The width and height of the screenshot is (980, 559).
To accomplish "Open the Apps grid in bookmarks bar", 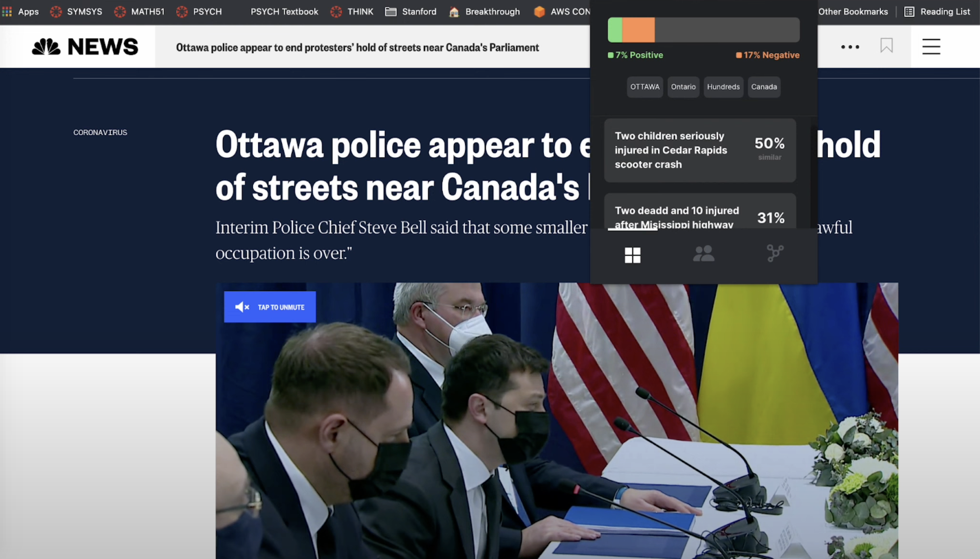I will pos(20,12).
